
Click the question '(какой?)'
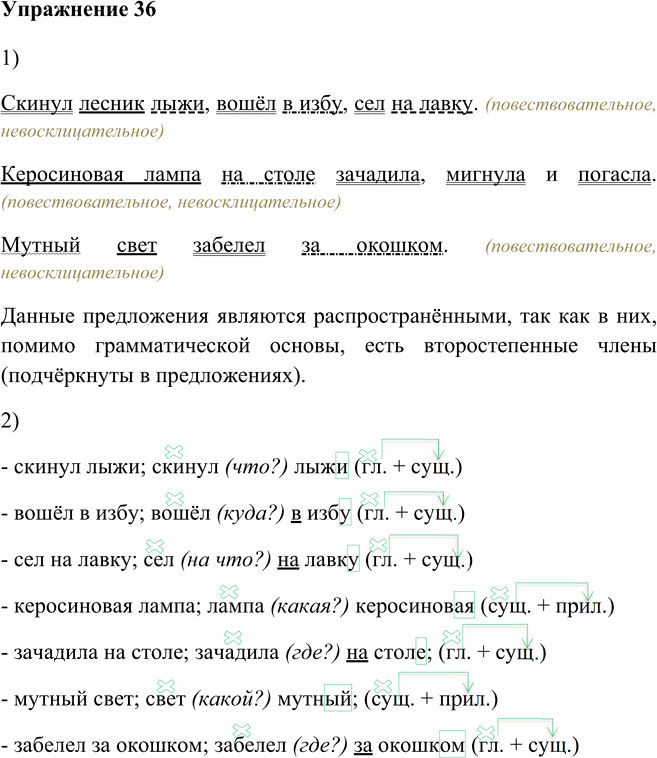232,699
